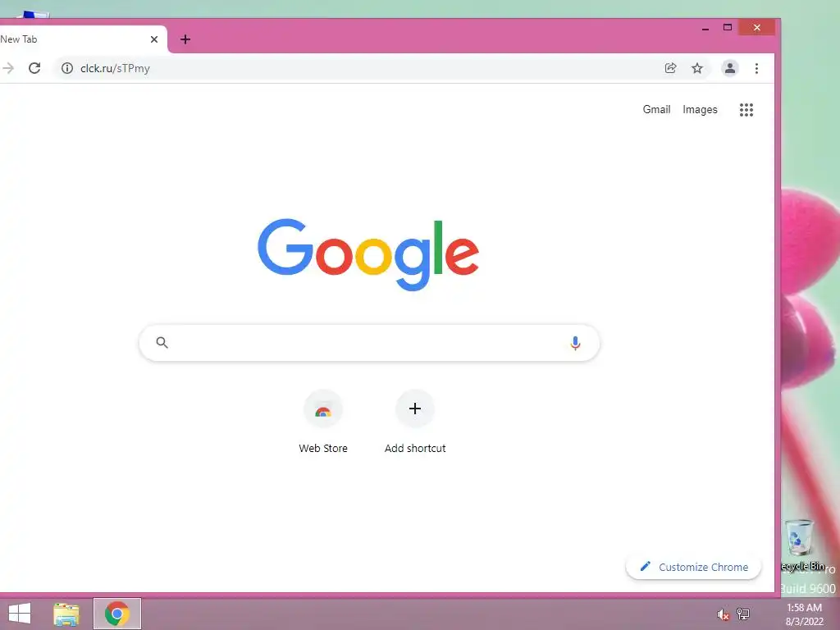The width and height of the screenshot is (840, 630).
Task: Minimize the Chrome window
Action: [705, 28]
